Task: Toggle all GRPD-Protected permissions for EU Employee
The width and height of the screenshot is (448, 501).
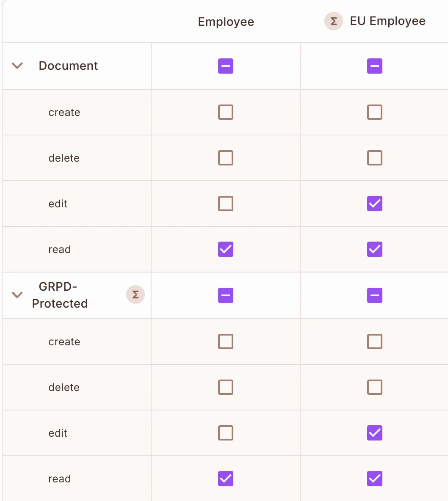Action: tap(375, 295)
